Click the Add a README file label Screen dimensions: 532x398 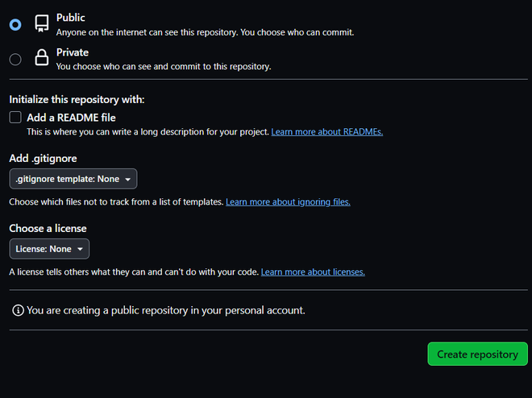point(71,118)
